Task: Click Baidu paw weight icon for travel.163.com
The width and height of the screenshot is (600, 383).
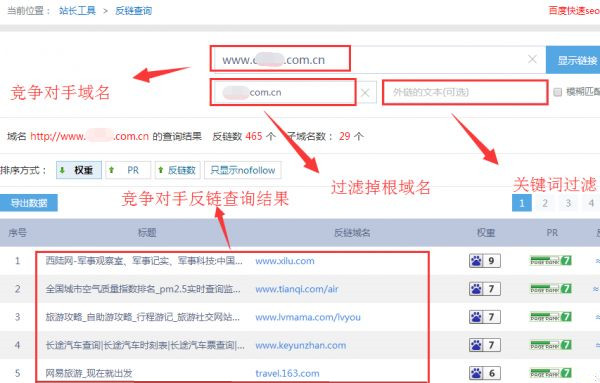Action: pyautogui.click(x=485, y=373)
